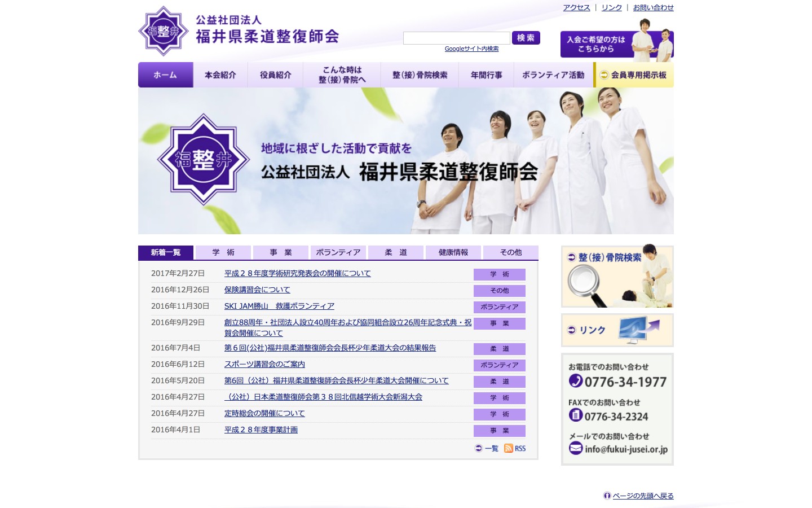
Task: Click the email info@fukui-jusei.or.jp
Action: (626, 449)
